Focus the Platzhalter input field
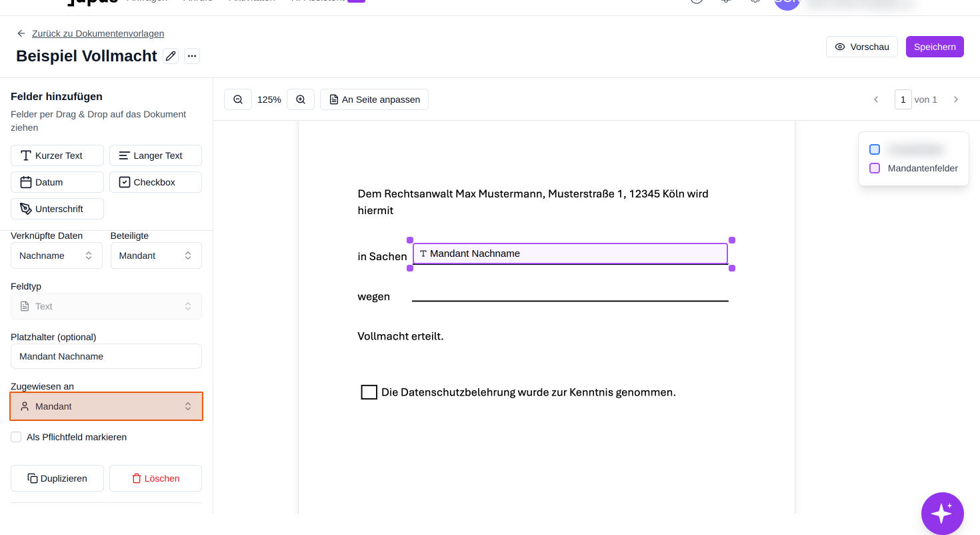This screenshot has height=535, width=980. (106, 356)
